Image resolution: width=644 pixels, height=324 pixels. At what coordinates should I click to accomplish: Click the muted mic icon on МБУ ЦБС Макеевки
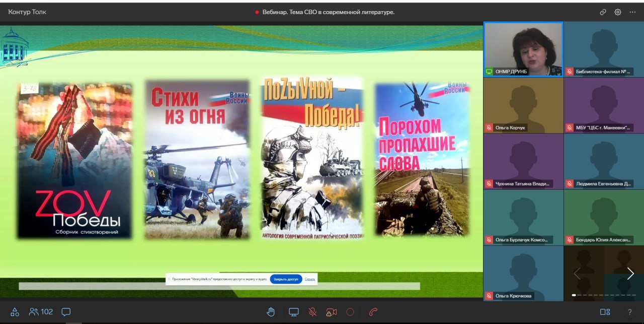570,127
